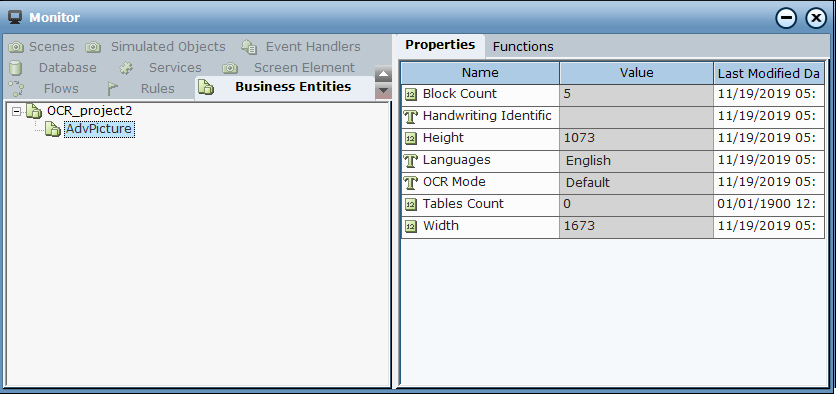Image resolution: width=836 pixels, height=394 pixels.
Task: Switch to the Functions tab
Action: coord(523,47)
